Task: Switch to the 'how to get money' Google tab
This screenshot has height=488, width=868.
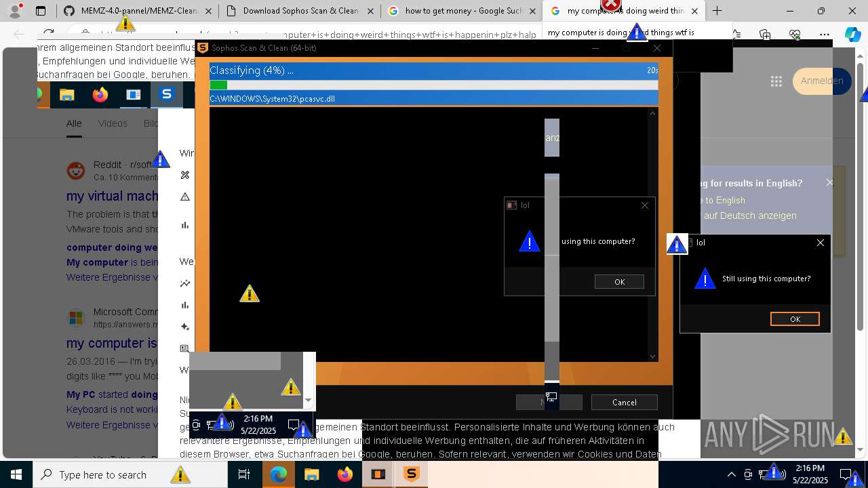Action: pos(462,11)
